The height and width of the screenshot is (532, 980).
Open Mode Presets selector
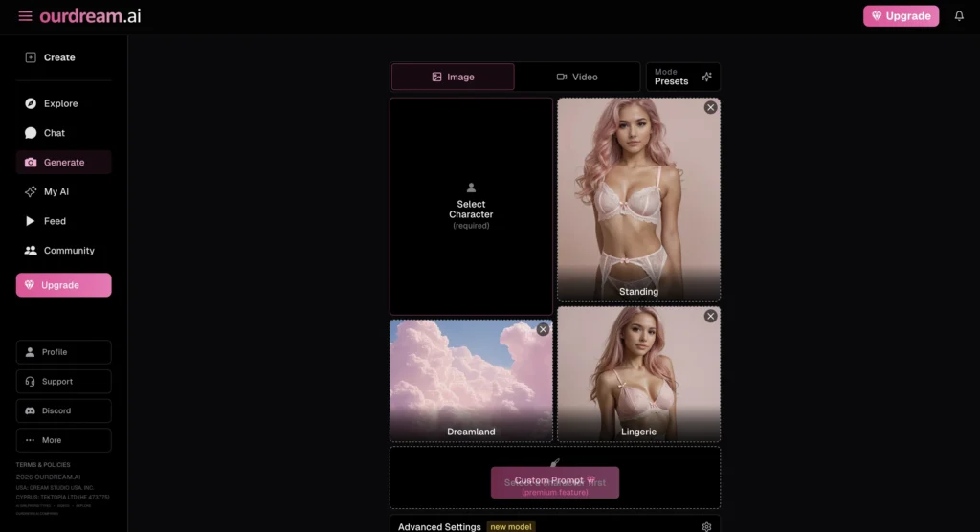(x=682, y=77)
